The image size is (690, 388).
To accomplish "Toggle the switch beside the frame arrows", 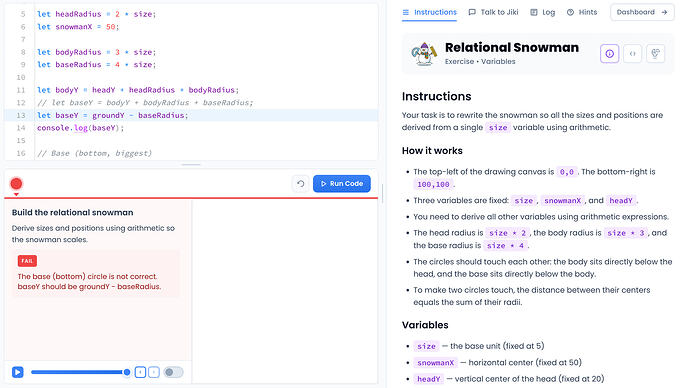I will coord(173,372).
